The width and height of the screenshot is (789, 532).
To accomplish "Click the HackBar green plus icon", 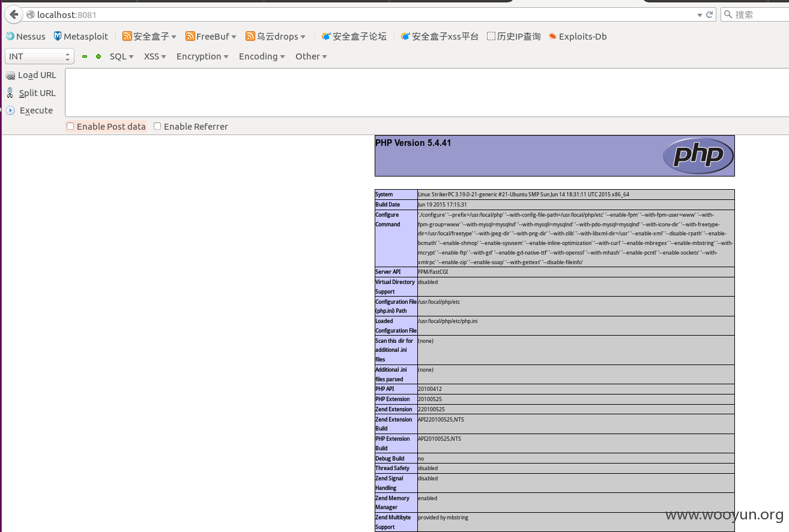I will coord(98,56).
